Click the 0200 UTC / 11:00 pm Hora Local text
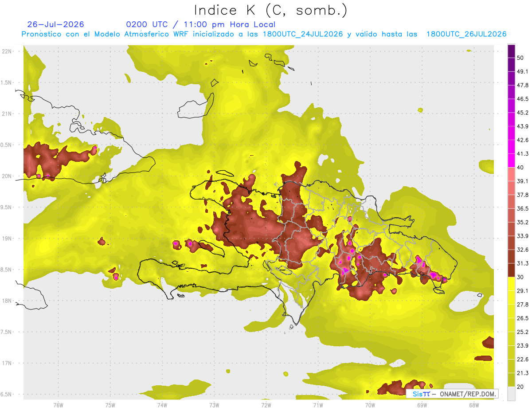532x411 pixels. coord(200,24)
